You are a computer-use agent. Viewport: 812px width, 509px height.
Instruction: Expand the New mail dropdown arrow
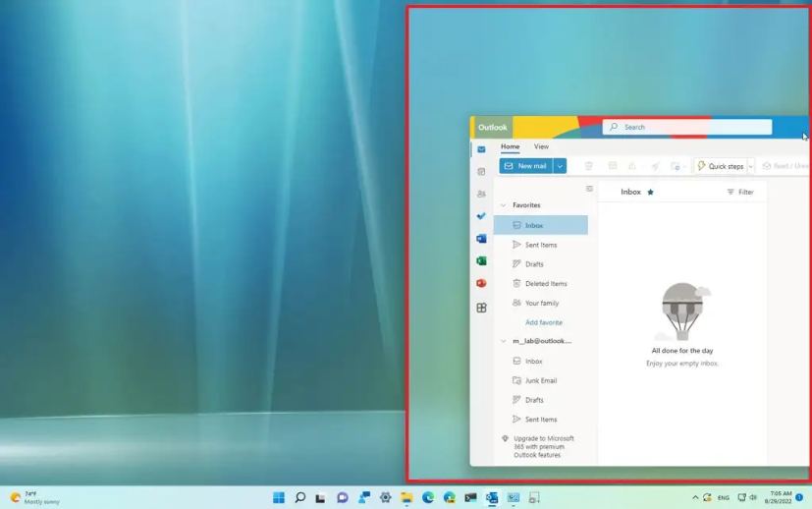[x=560, y=166]
